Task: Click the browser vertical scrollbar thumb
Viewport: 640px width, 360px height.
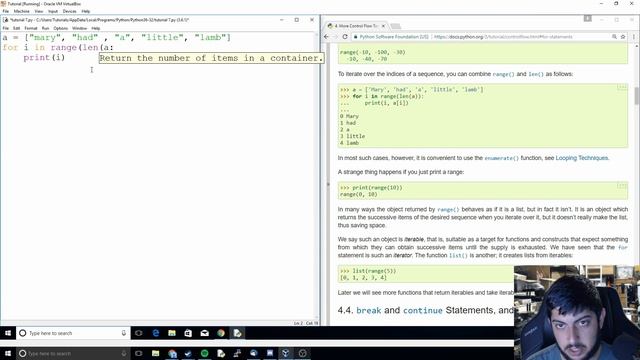Action: tap(636, 96)
